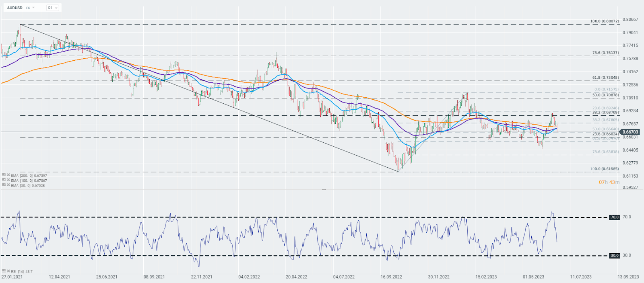The image size is (644, 283).
Task: Click the 61.8 (0.73048) Fibonacci level label
Action: 606,78
